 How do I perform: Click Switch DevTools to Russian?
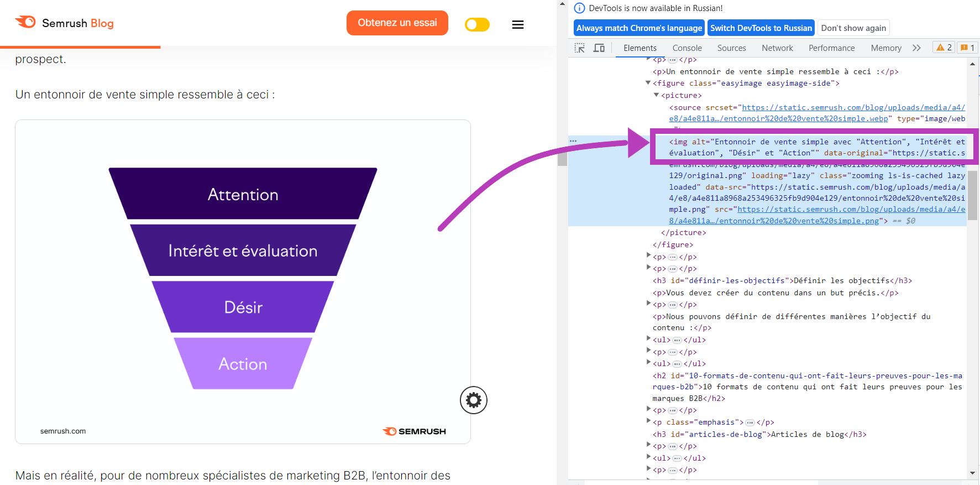click(761, 28)
